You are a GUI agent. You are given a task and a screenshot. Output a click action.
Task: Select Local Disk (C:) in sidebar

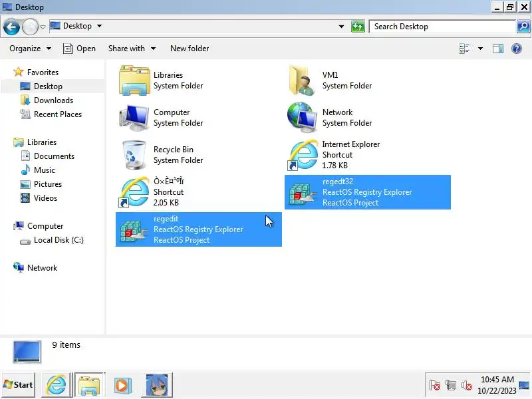click(52, 240)
